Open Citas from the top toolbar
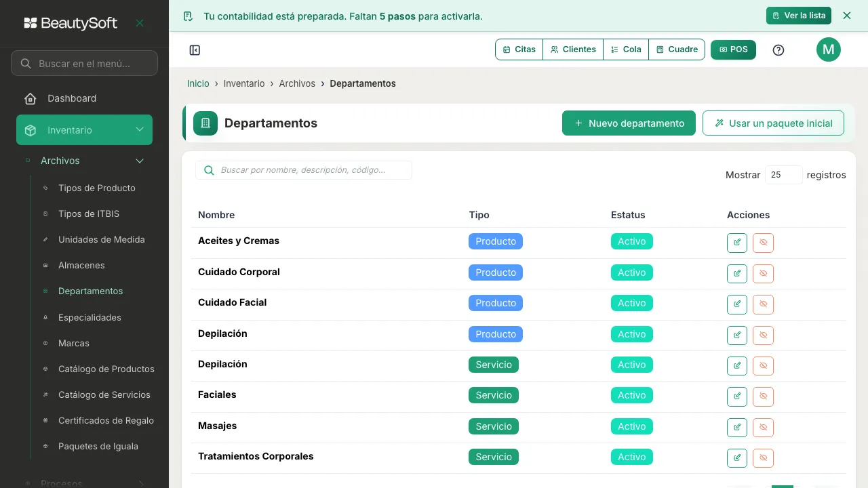868x488 pixels. 519,49
